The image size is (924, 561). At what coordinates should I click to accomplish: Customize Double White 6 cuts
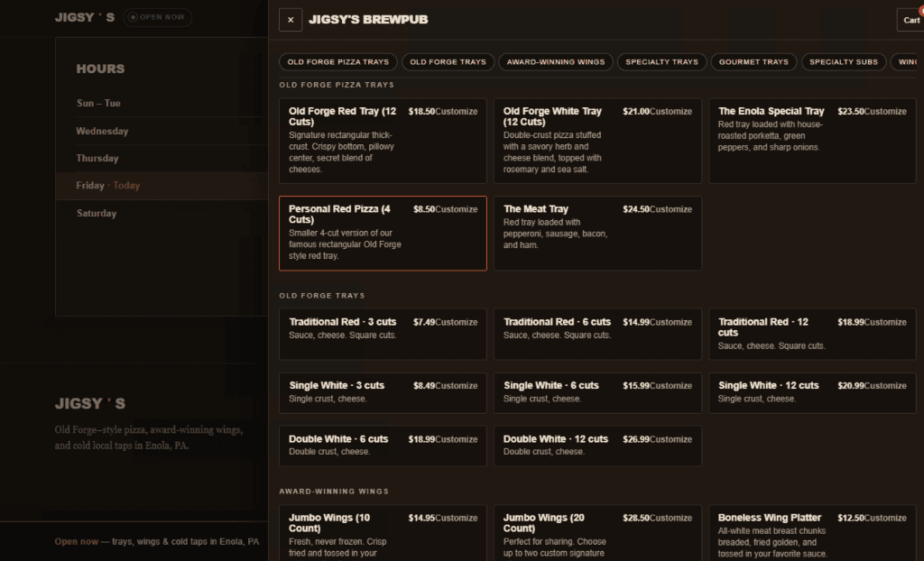(x=456, y=439)
